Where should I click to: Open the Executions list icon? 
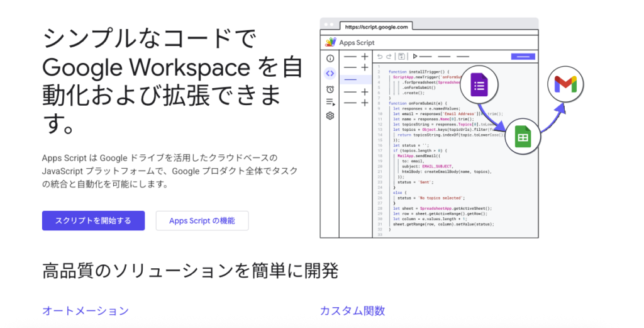(x=330, y=102)
